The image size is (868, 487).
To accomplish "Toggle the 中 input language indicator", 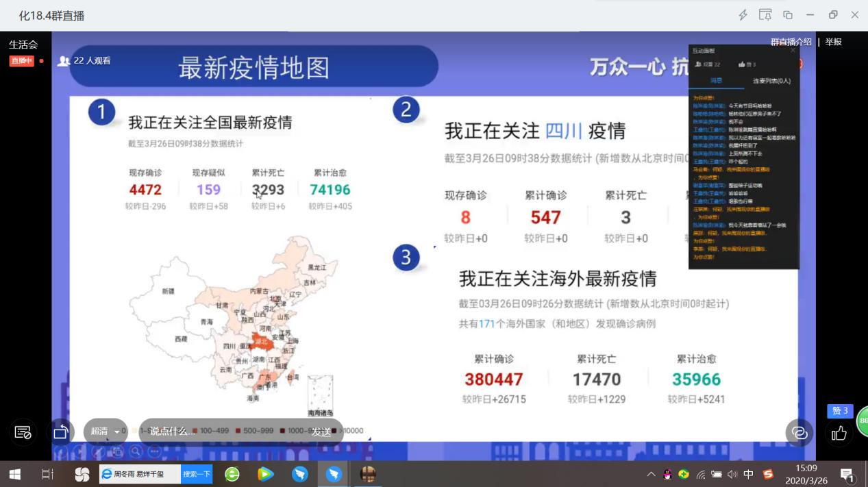I will 749,474.
